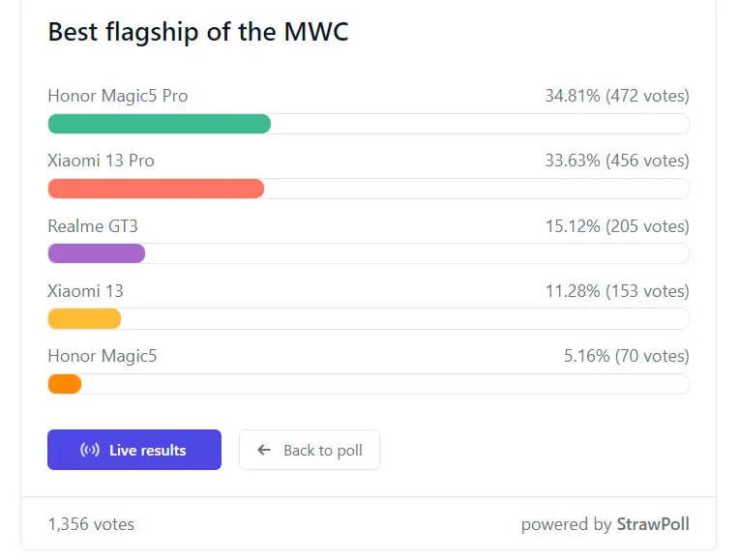Click the live broadcast signal icon
Image resolution: width=739 pixels, height=560 pixels.
pyautogui.click(x=90, y=450)
